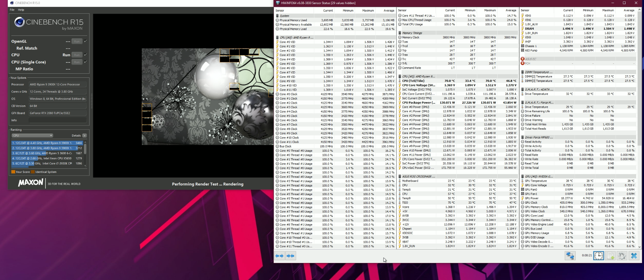The image size is (644, 280).
Task: Select the DIMM[2] Temperature sensor row
Action: pos(579,76)
